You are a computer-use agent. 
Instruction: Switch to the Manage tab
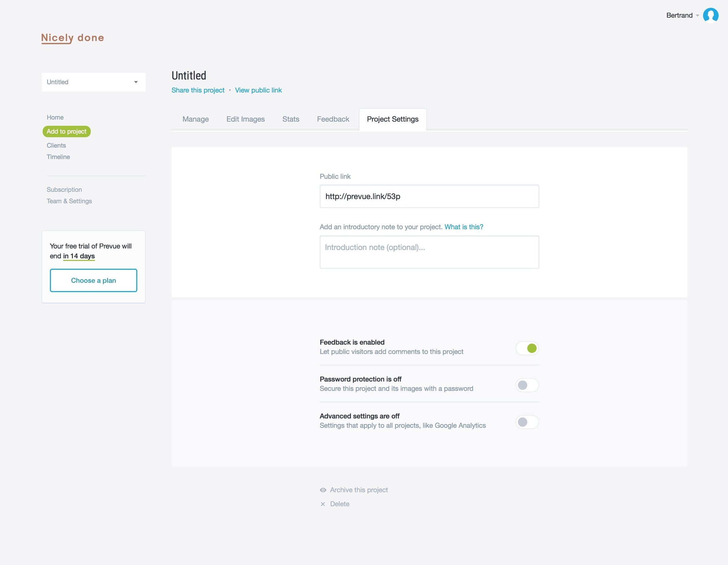(195, 119)
